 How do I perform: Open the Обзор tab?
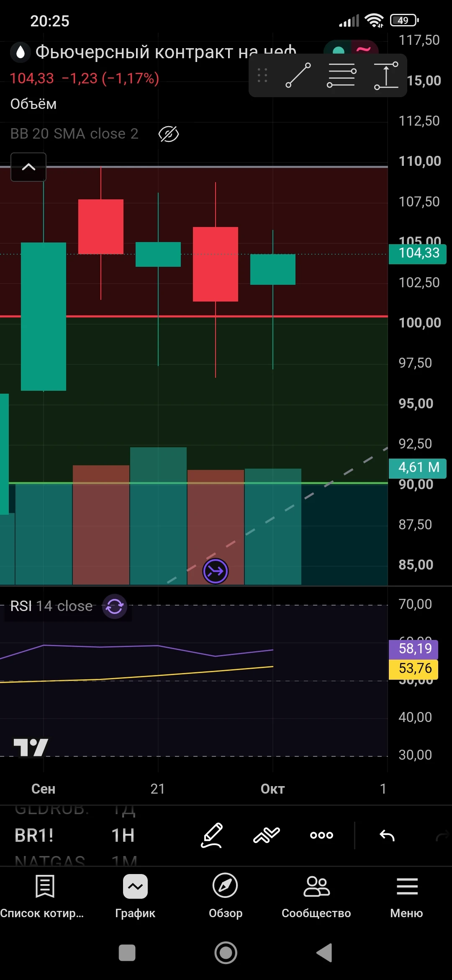pyautogui.click(x=226, y=896)
